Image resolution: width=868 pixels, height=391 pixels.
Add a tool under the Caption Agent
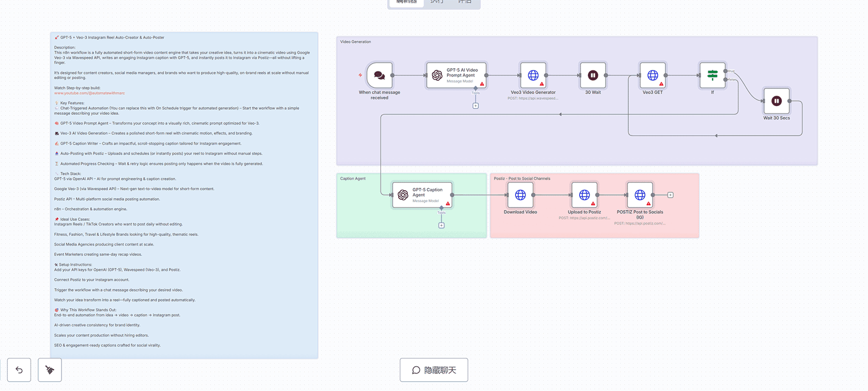point(441,225)
